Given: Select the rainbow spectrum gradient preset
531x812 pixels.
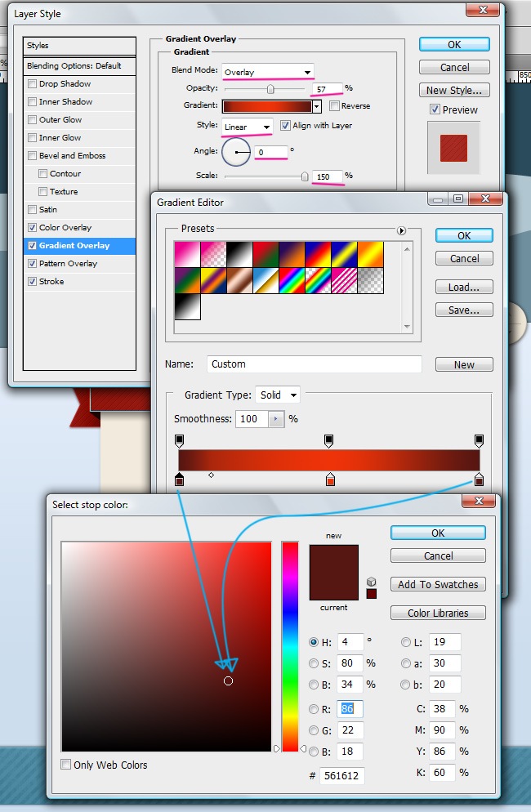Looking at the screenshot, I should tap(292, 281).
